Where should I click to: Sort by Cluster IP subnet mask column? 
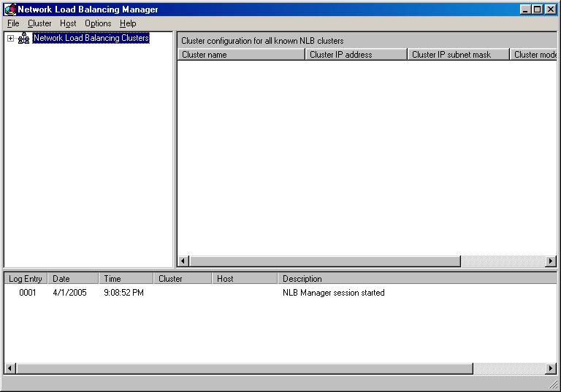459,55
